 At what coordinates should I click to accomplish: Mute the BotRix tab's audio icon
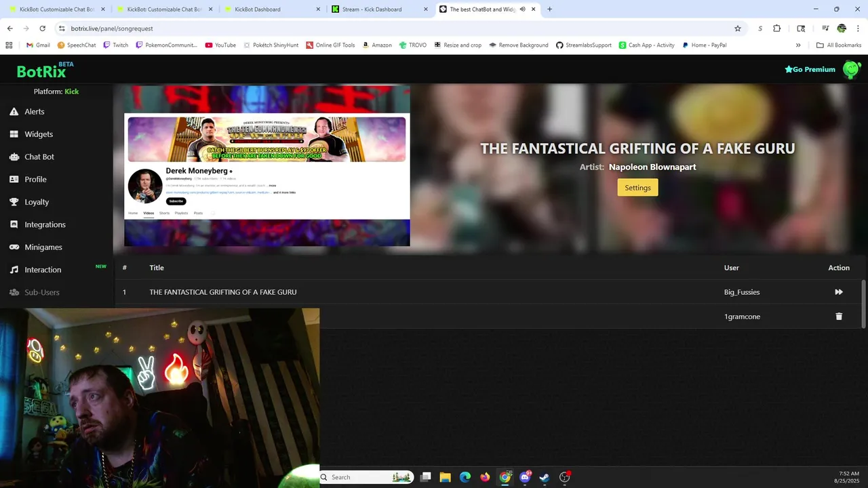coord(522,9)
